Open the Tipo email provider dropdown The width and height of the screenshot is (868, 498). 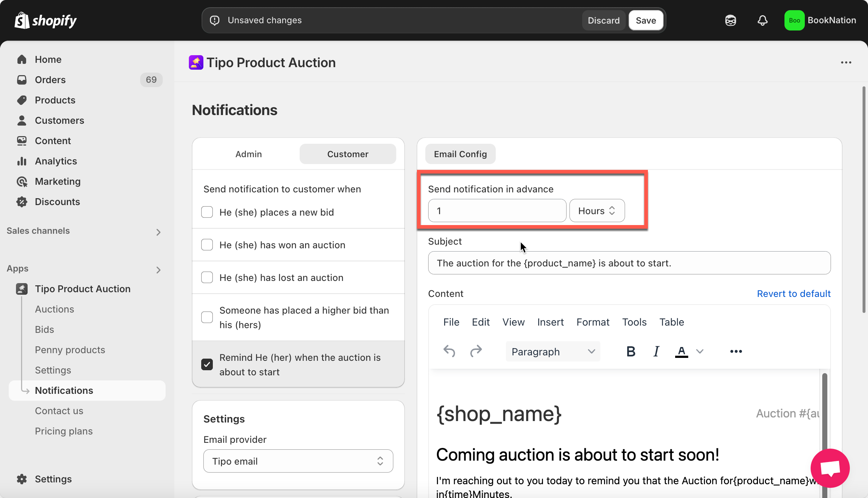coord(298,461)
